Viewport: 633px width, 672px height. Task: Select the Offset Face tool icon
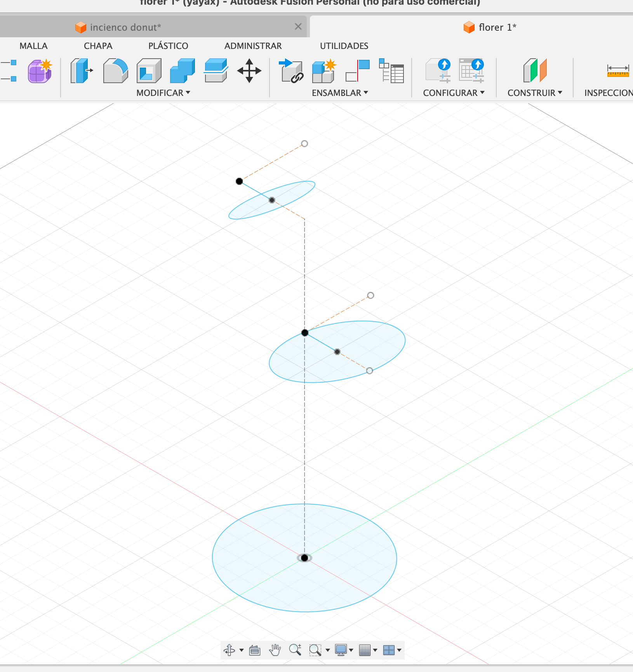216,71
